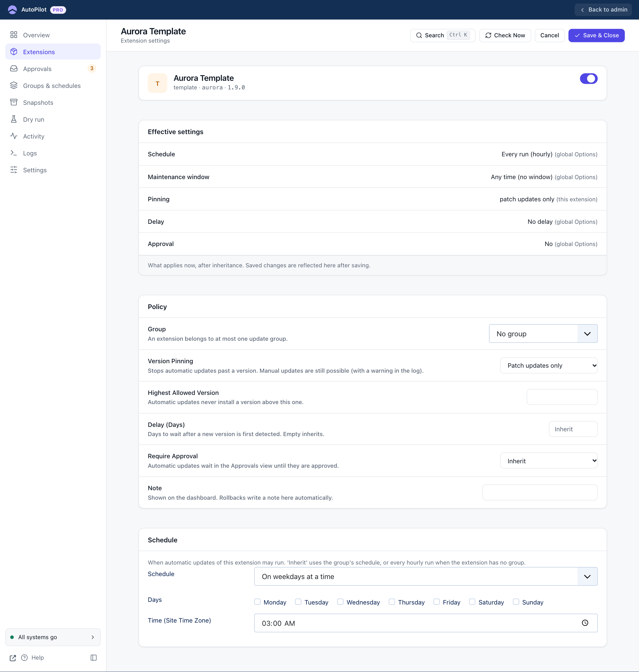Click the Delay (Days) Inherit field
Image resolution: width=639 pixels, height=672 pixels.
point(573,429)
